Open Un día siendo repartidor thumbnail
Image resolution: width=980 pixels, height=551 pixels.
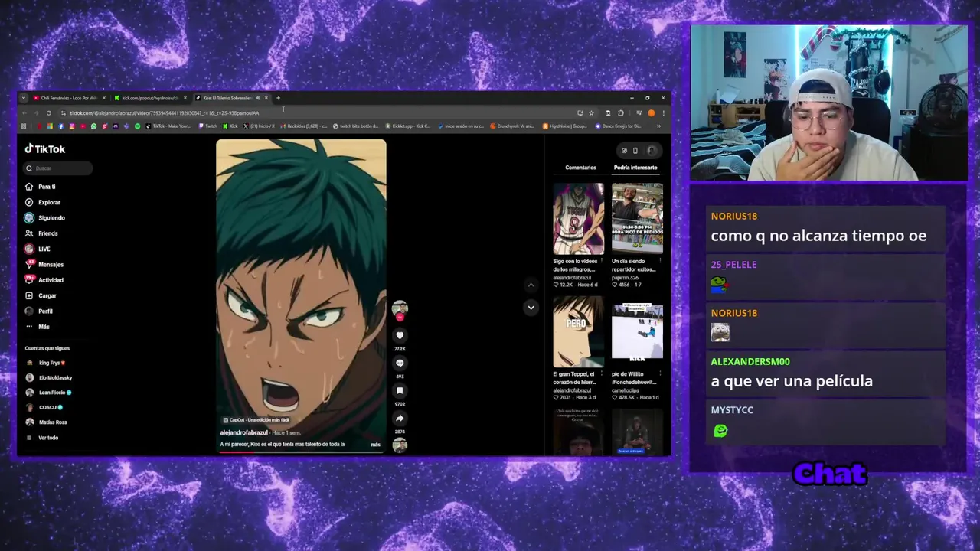(637, 219)
